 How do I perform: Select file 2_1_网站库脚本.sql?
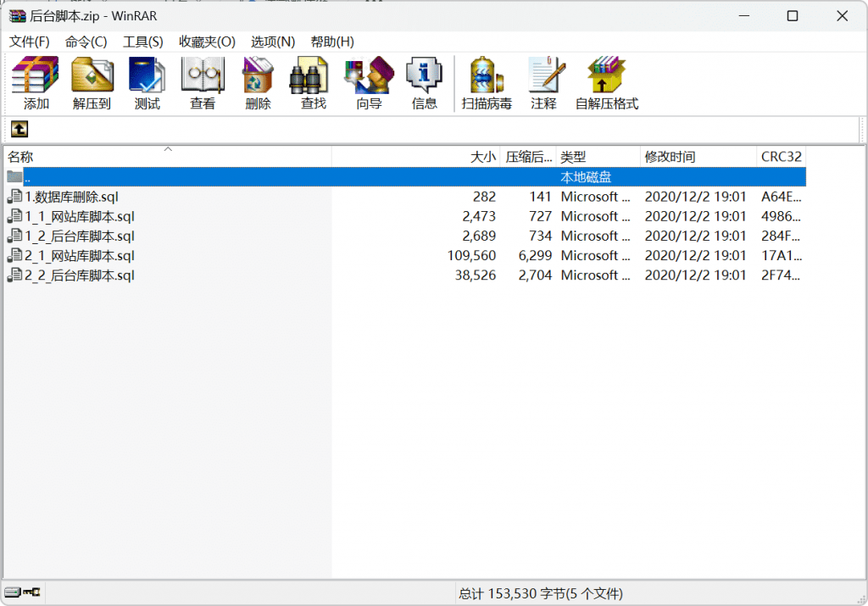pos(79,256)
